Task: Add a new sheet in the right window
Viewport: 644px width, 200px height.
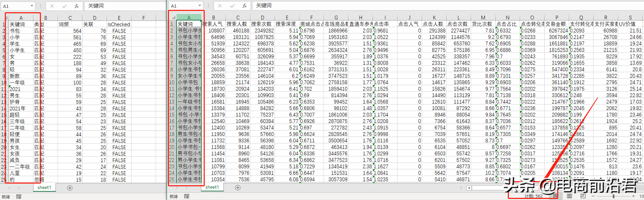Action: [x=238, y=187]
